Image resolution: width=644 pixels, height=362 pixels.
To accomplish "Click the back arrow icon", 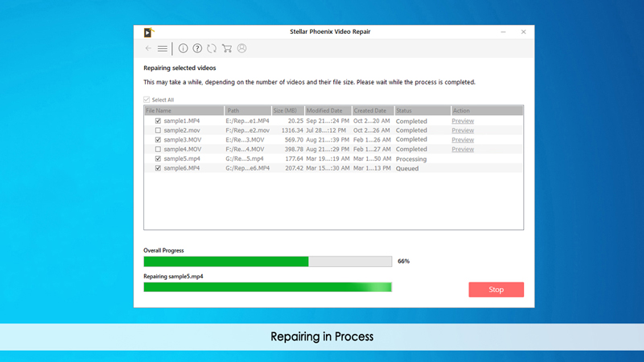I will coord(148,48).
